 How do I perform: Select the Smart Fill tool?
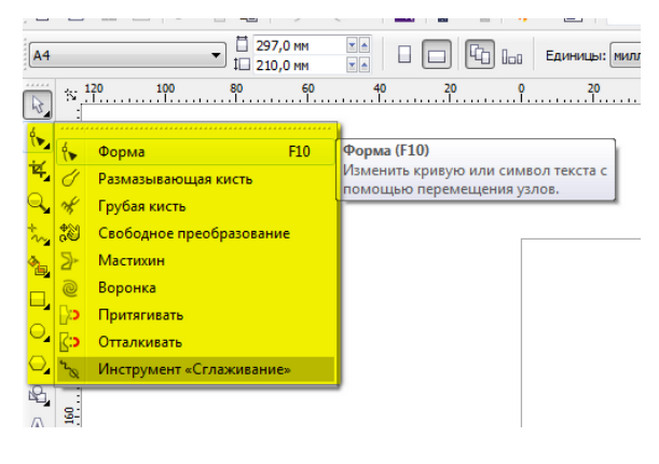[39, 266]
